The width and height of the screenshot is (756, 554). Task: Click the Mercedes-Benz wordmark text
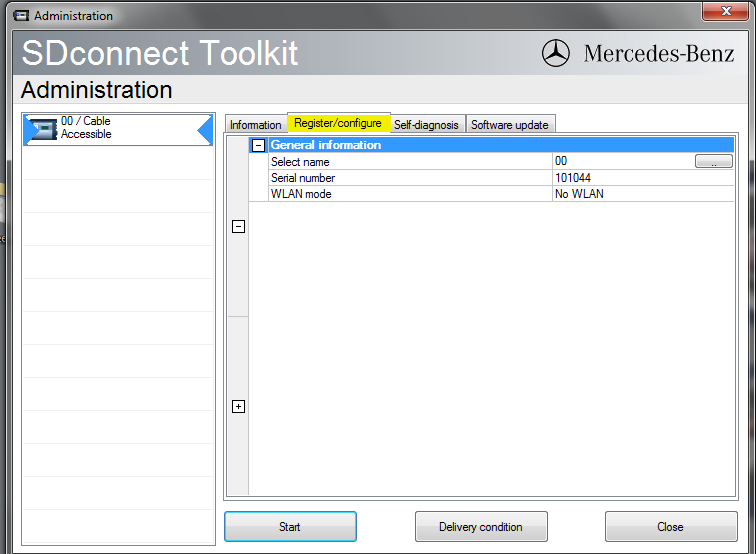pos(659,53)
